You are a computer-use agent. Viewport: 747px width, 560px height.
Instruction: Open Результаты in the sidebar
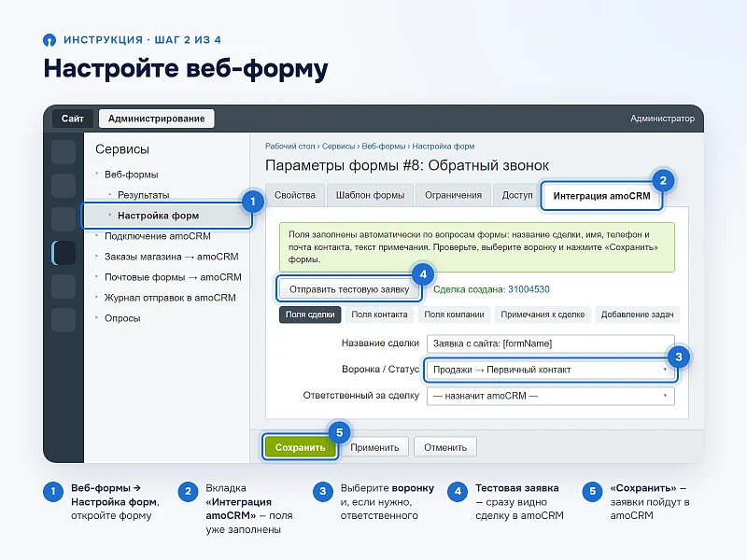pos(144,195)
